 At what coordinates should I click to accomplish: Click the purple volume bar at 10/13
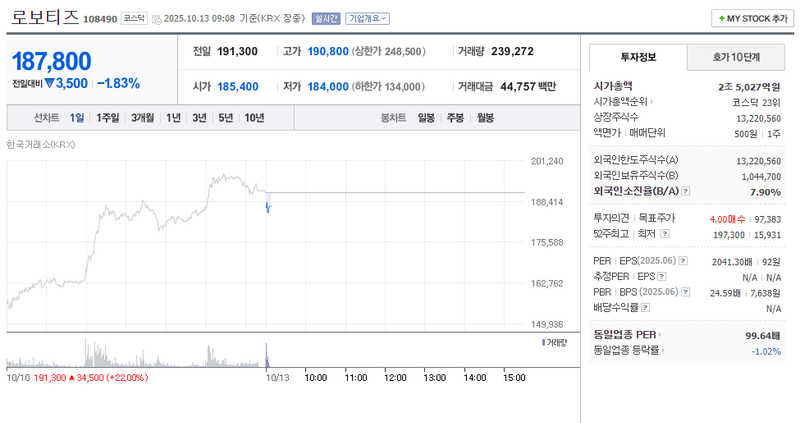(x=267, y=355)
